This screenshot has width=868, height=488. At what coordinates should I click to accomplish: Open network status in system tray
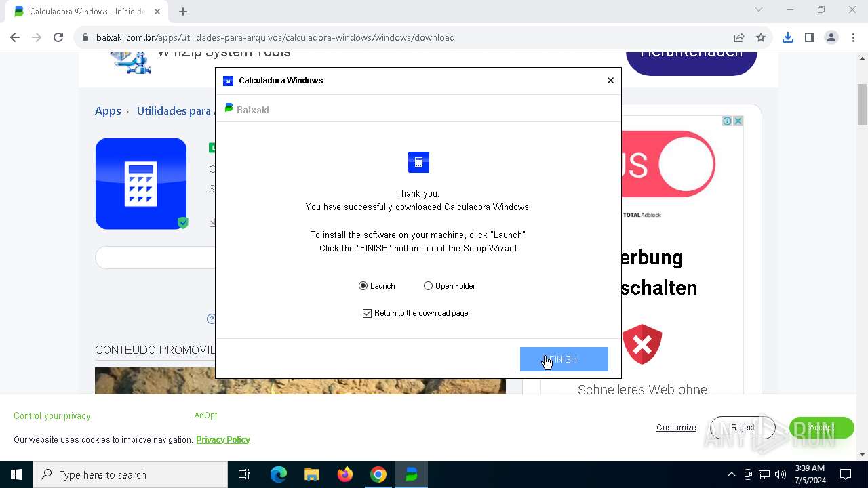coord(764,474)
